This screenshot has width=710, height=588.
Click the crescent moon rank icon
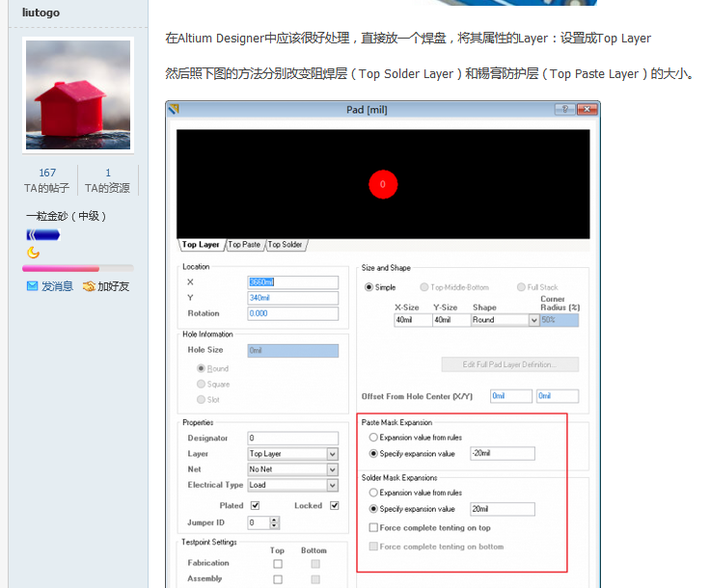pos(33,253)
